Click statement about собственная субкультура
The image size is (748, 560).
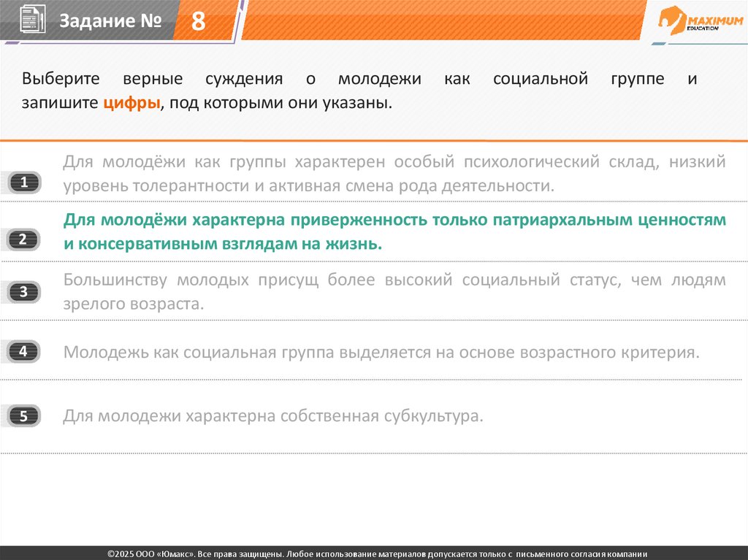[273, 416]
